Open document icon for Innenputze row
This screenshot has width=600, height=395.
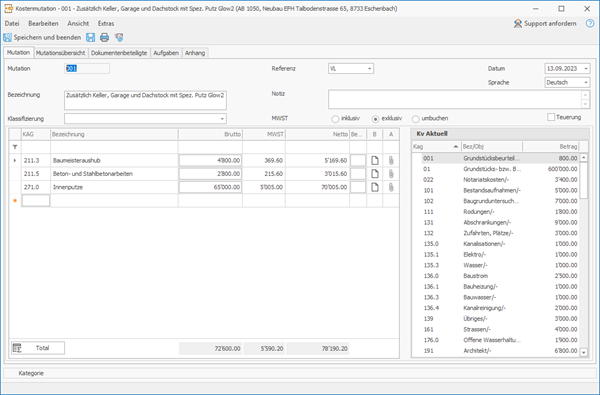(x=375, y=187)
